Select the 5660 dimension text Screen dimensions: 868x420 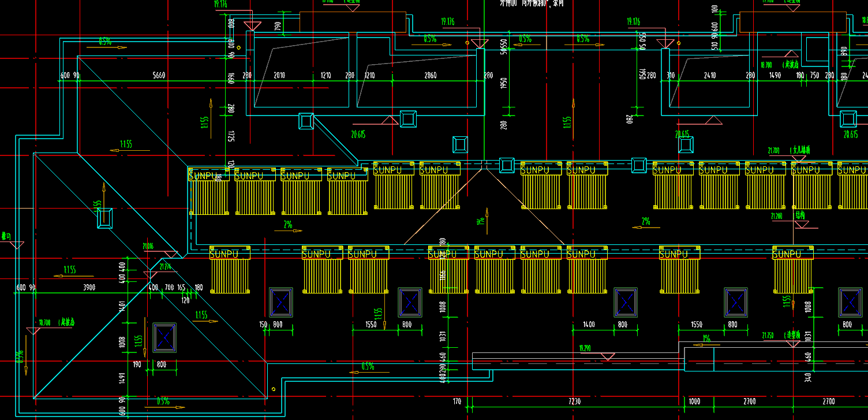point(159,76)
